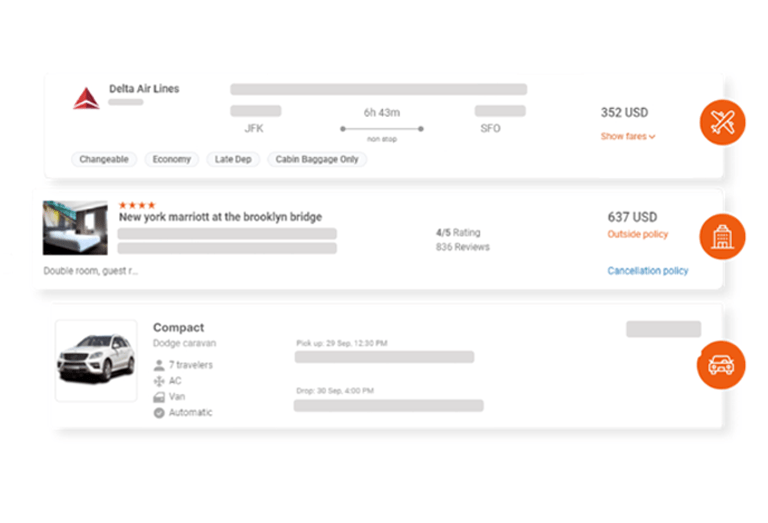Open the Marriott hotel room thumbnail

pyautogui.click(x=75, y=228)
